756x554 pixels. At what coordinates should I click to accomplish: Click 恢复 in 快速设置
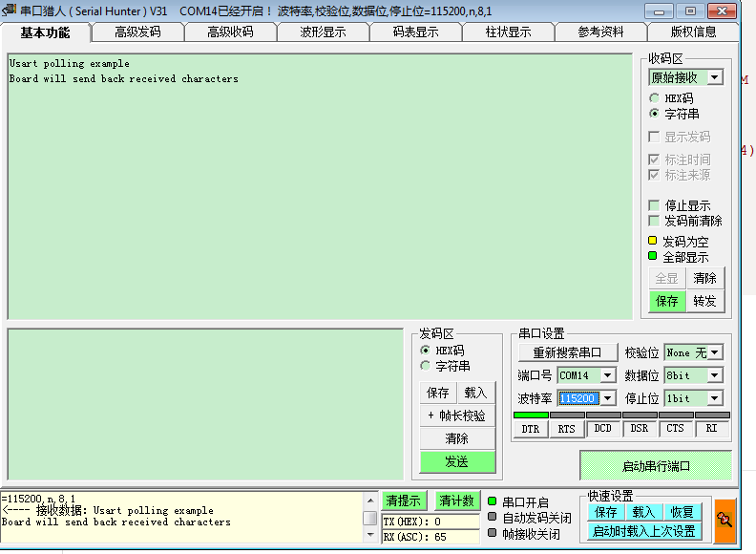682,512
